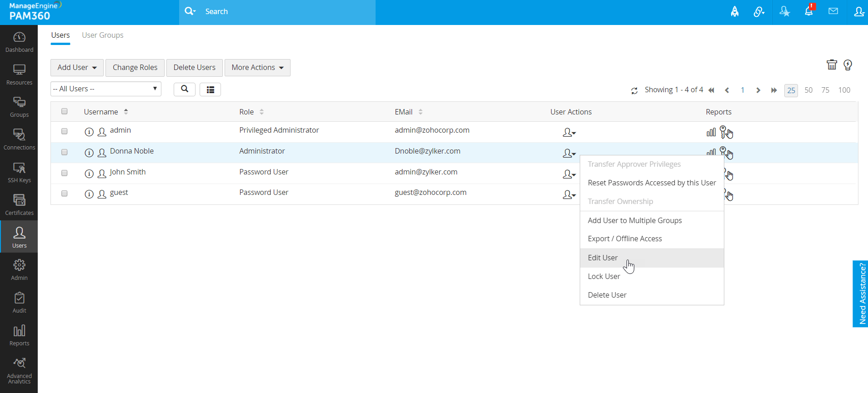Open SSH Keys in the sidebar
Image resolution: width=868 pixels, height=393 pixels.
coord(19,173)
